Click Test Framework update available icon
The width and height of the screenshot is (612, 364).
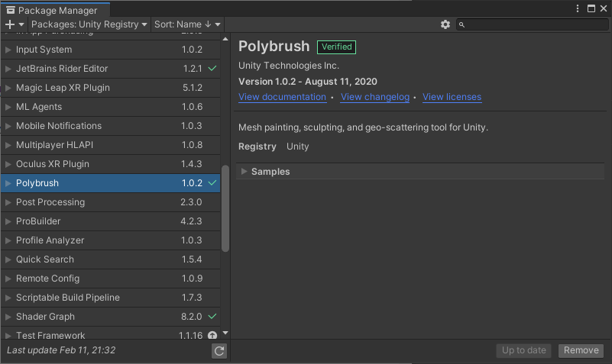(212, 335)
